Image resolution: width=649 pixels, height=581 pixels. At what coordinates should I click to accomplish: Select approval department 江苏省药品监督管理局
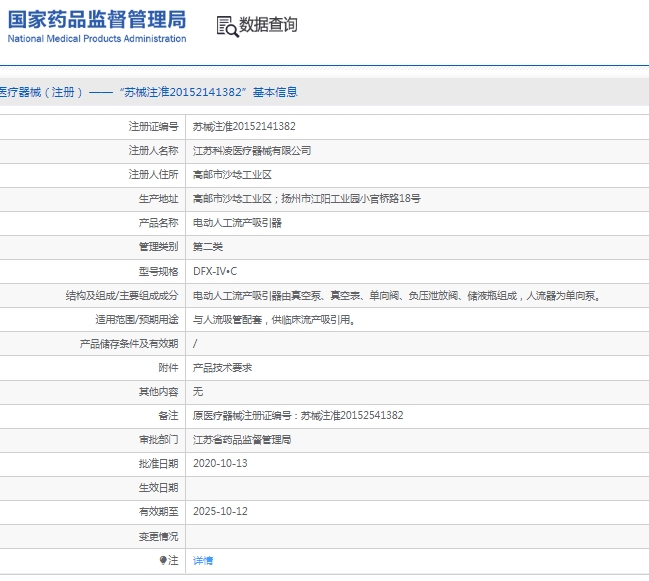pos(242,439)
